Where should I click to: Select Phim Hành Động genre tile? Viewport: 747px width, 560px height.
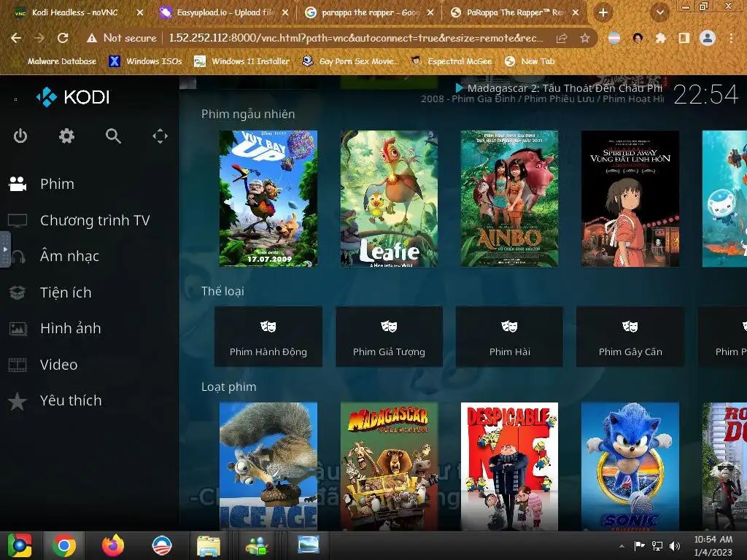click(268, 337)
